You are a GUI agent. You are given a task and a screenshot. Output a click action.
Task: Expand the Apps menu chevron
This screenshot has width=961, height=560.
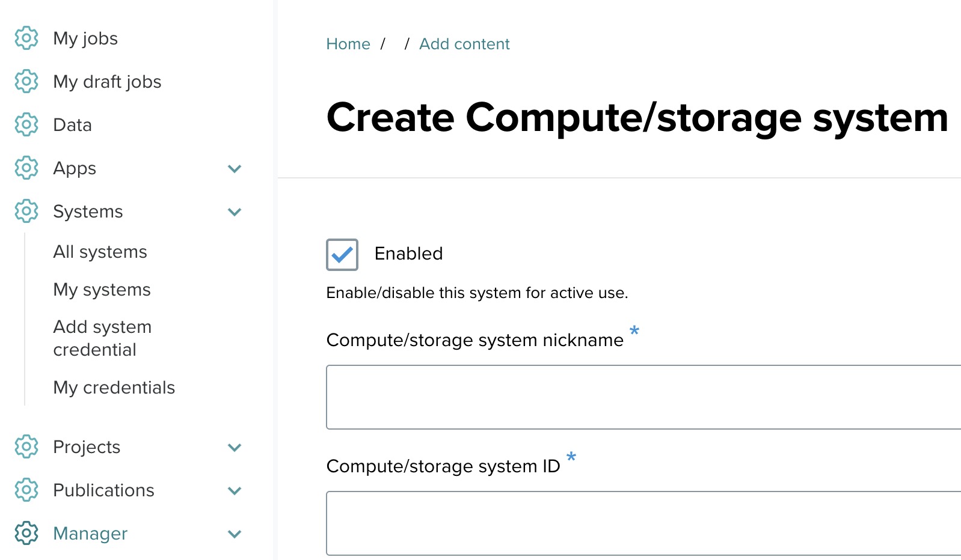pos(235,169)
